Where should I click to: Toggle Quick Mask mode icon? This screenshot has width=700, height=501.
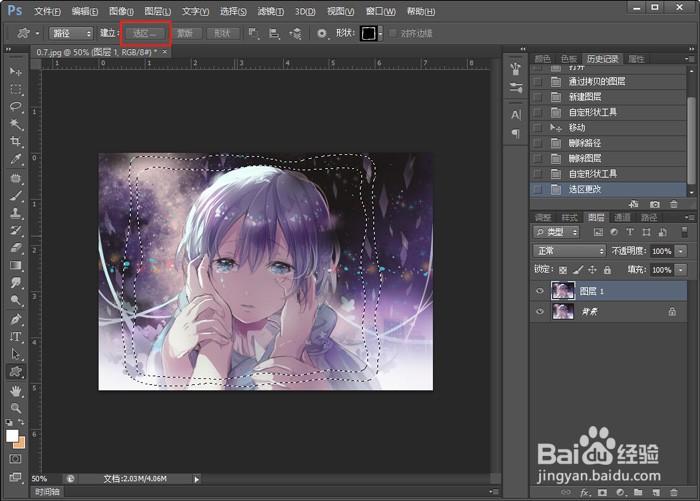click(15, 459)
